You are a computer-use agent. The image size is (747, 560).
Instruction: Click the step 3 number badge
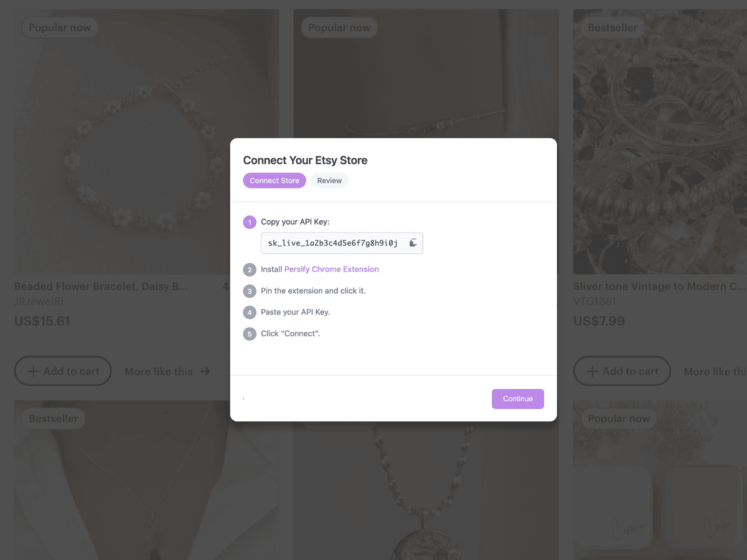pos(250,291)
